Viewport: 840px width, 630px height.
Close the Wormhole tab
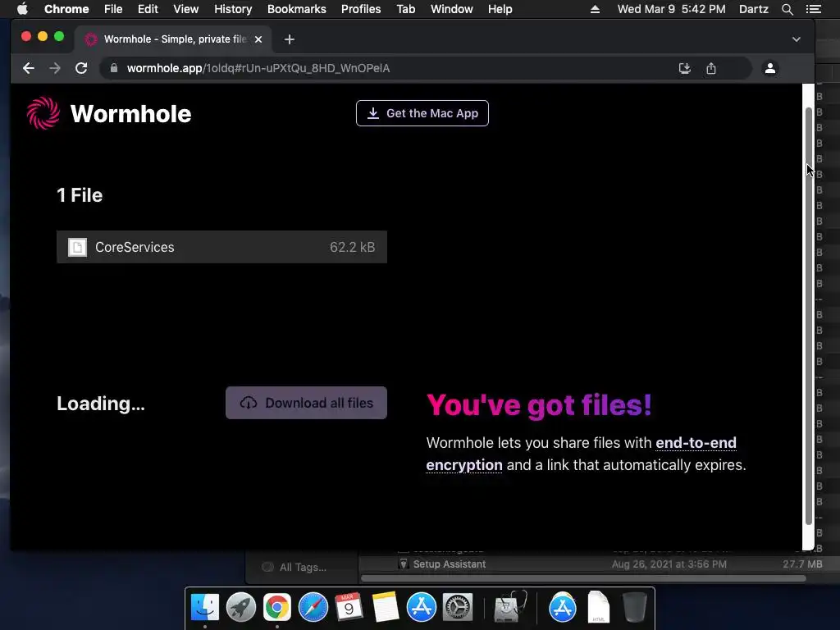258,39
